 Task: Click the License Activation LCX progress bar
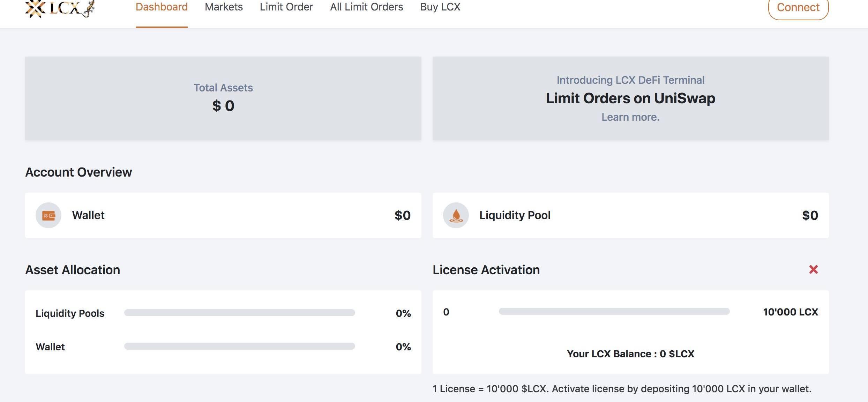tap(614, 311)
